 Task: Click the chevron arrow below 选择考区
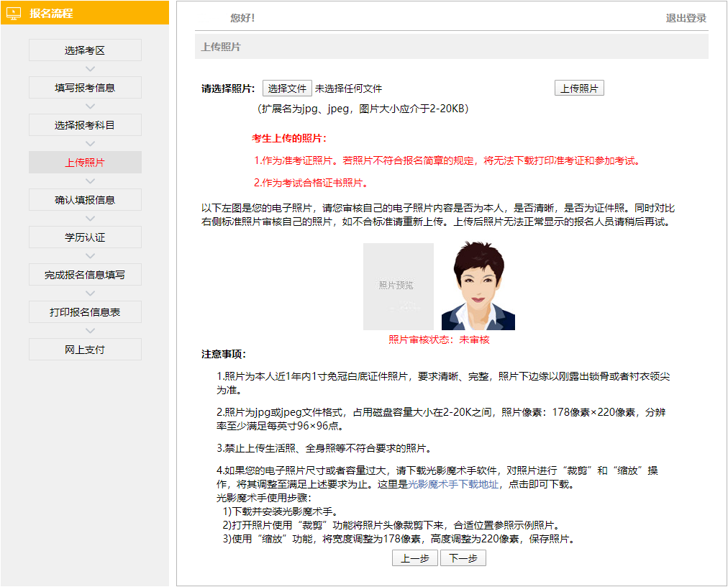90,69
